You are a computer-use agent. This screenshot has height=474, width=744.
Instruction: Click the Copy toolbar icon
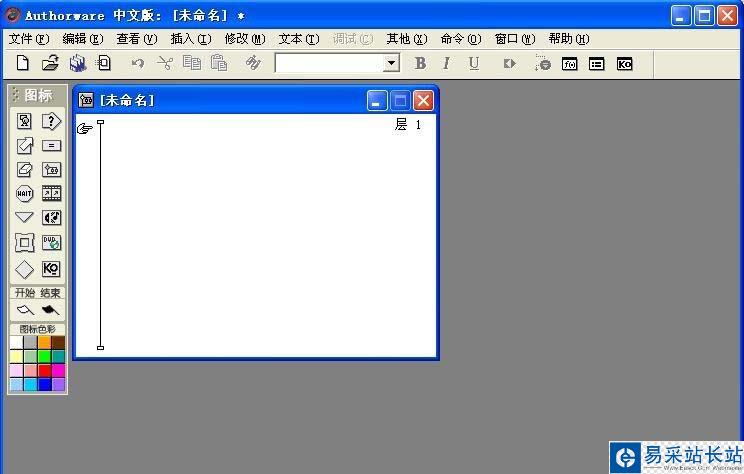192,63
